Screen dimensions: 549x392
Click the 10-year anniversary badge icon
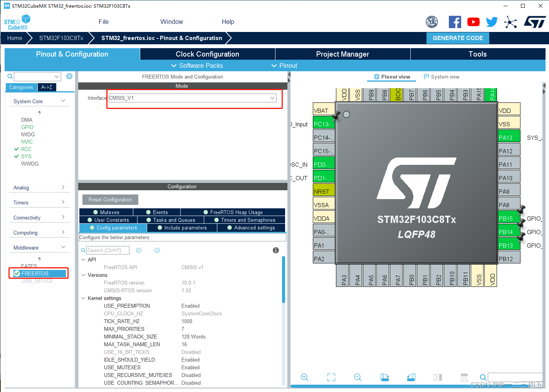coord(432,22)
